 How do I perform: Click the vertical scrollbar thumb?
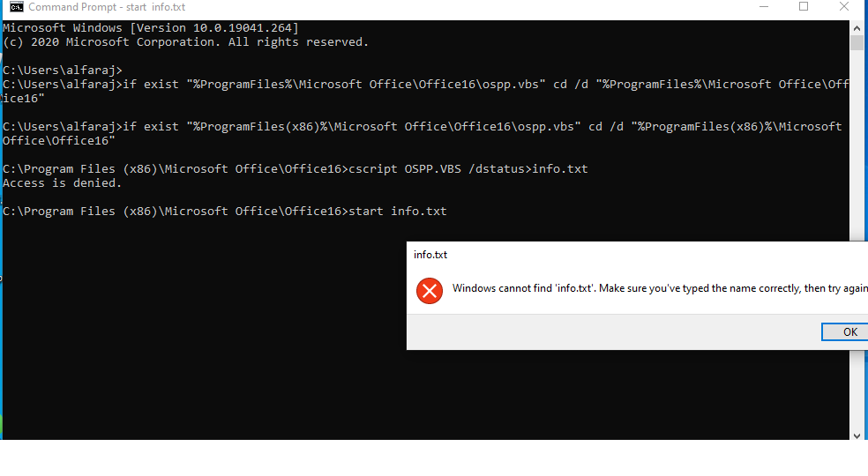pos(857,42)
